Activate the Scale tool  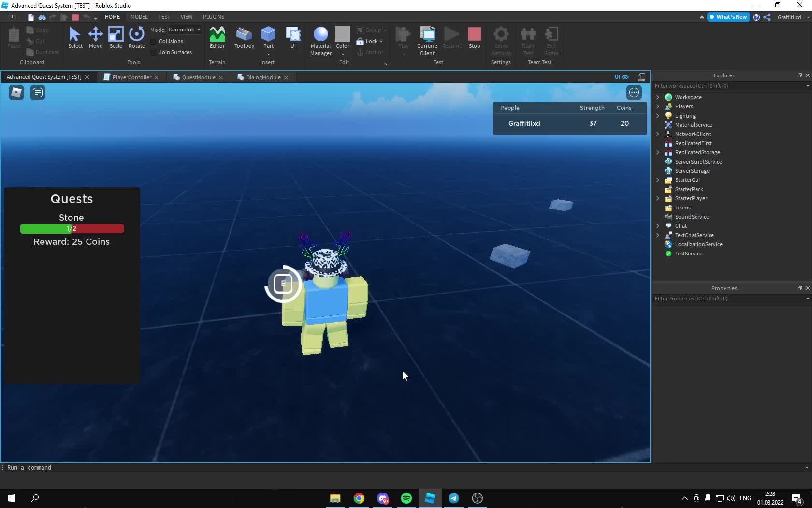(116, 38)
